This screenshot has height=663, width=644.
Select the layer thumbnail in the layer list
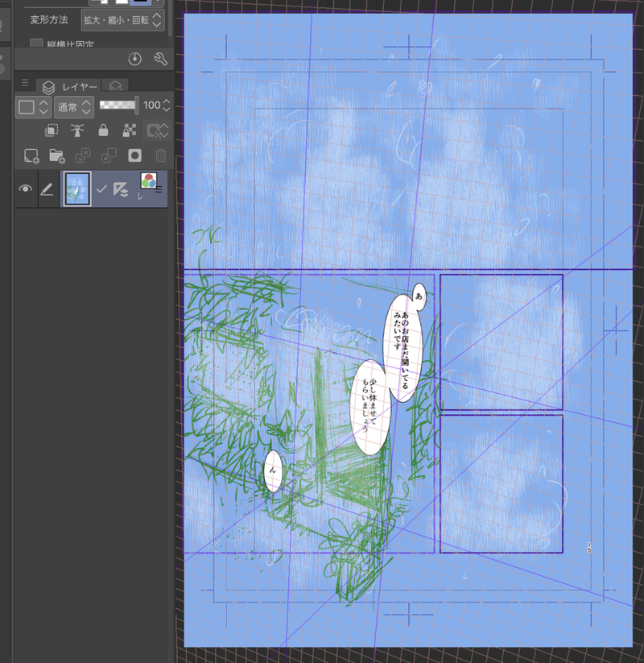click(77, 189)
